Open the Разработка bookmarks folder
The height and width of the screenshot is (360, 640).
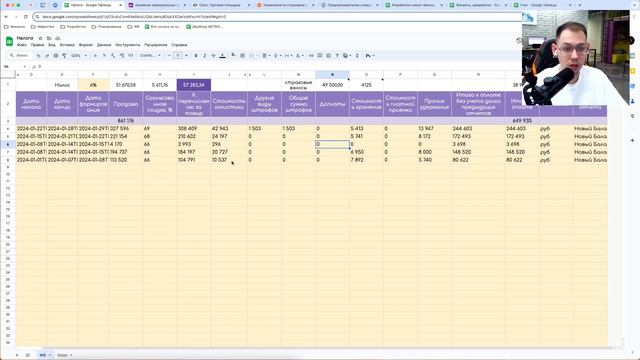(73, 27)
